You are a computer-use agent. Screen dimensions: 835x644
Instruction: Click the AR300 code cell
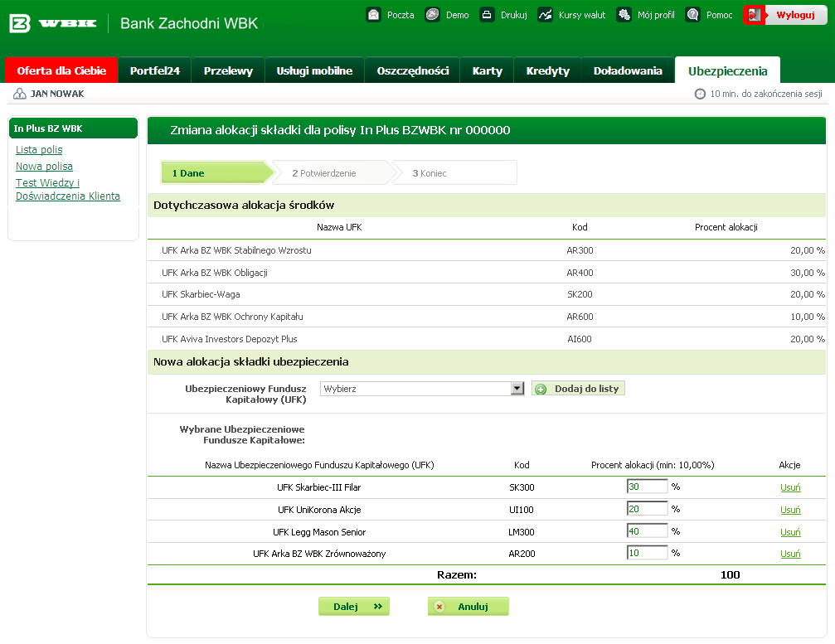tap(580, 250)
